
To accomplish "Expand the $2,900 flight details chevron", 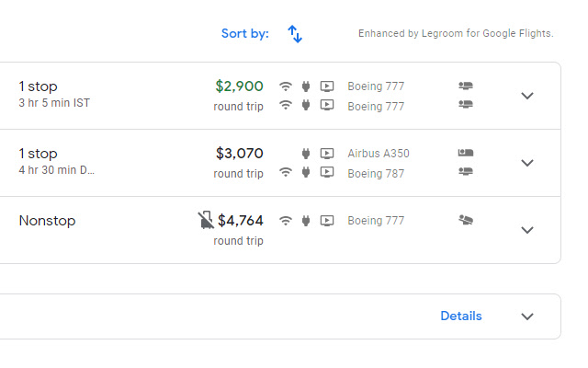I will (x=527, y=96).
